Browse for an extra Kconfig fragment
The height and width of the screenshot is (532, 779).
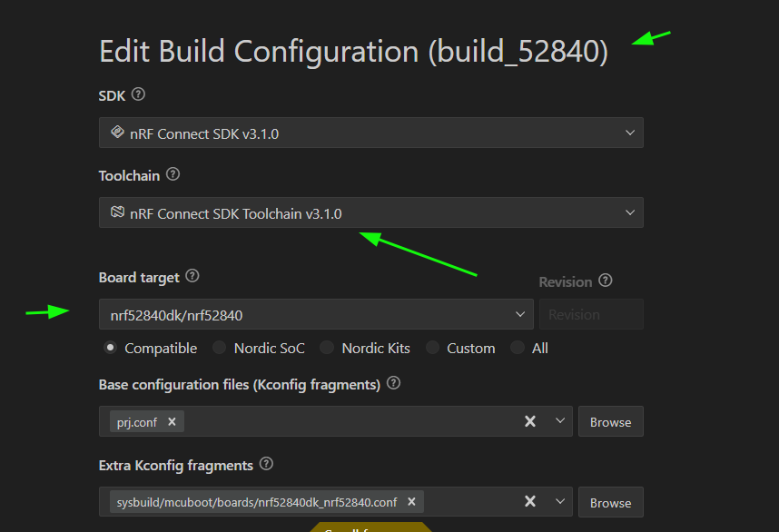pyautogui.click(x=611, y=502)
